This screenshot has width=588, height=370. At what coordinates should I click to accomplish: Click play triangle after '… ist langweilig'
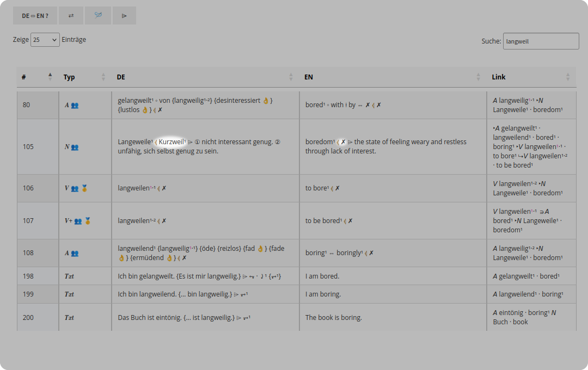click(x=239, y=318)
